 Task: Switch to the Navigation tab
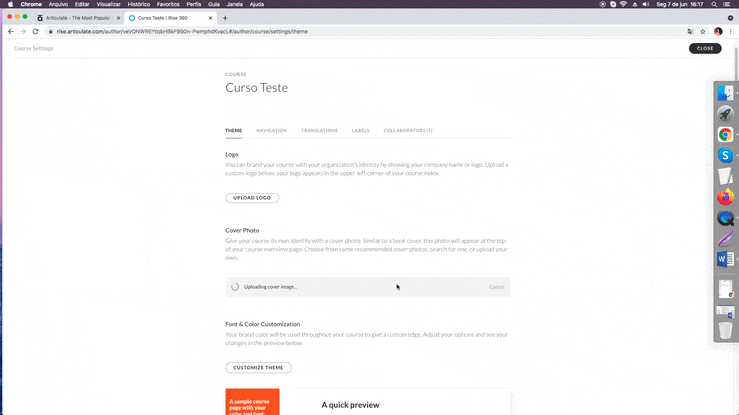pyautogui.click(x=271, y=130)
